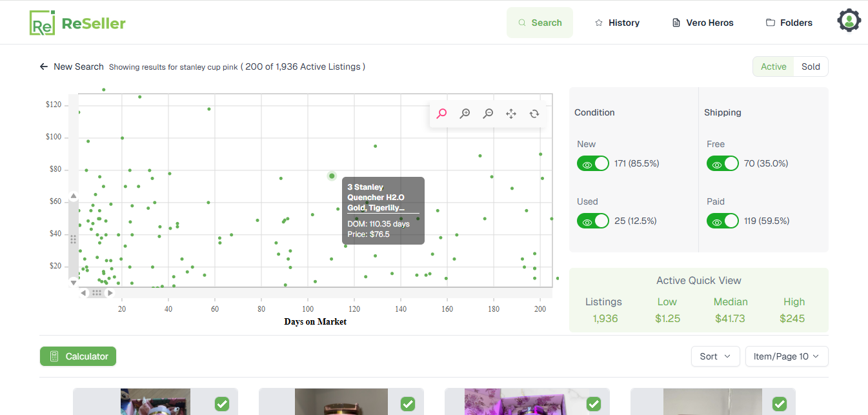Select the chart selection zoom tool
This screenshot has height=415, width=868.
coord(441,114)
